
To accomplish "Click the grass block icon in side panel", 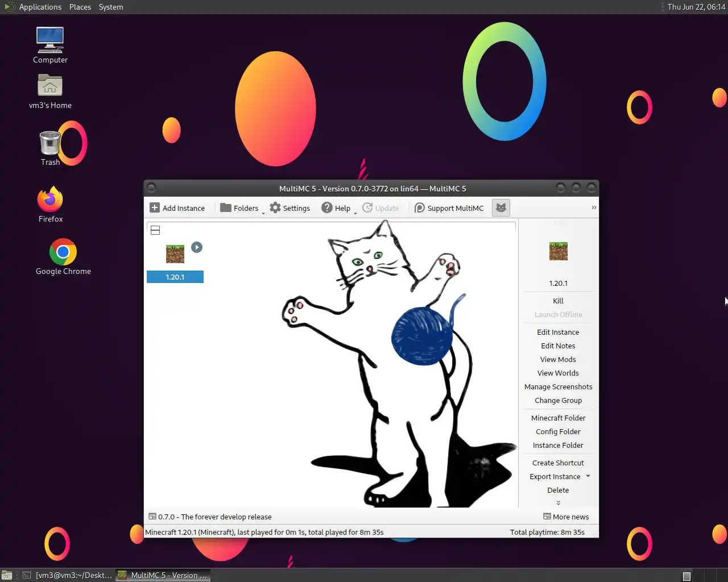I will (559, 251).
